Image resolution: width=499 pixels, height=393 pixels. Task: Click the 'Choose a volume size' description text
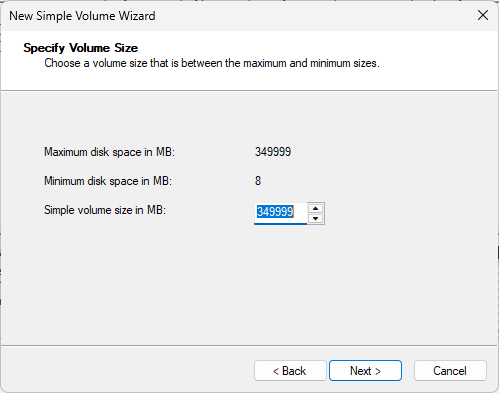212,63
